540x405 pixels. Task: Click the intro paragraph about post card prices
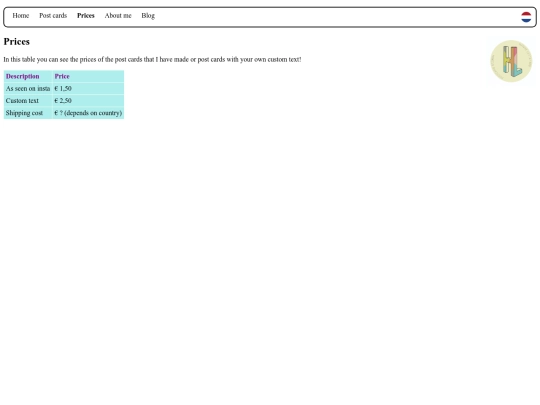pyautogui.click(x=152, y=60)
